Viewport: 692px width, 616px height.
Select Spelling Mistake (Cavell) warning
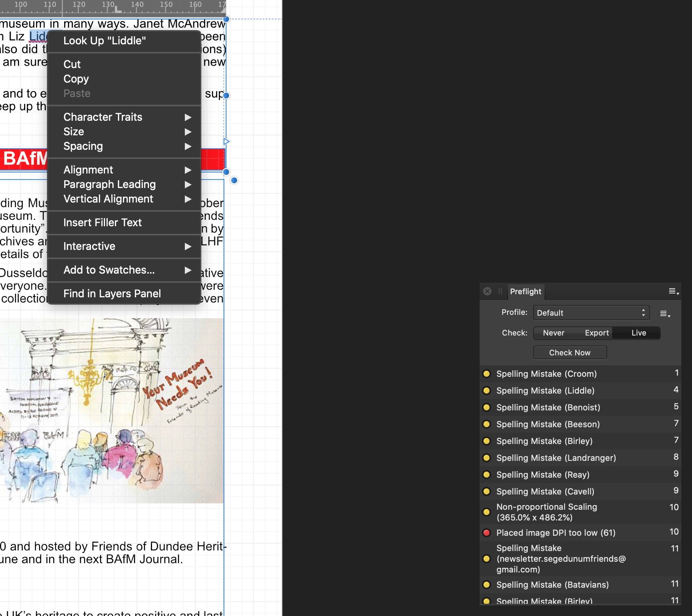pos(580,491)
